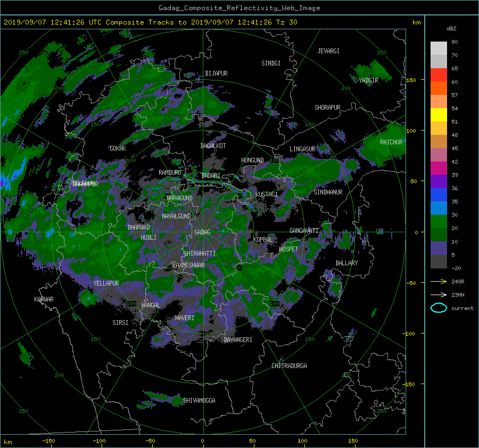The width and height of the screenshot is (479, 448).
Task: Click the UTC Composite Tracks timestamp header
Action: (x=150, y=22)
